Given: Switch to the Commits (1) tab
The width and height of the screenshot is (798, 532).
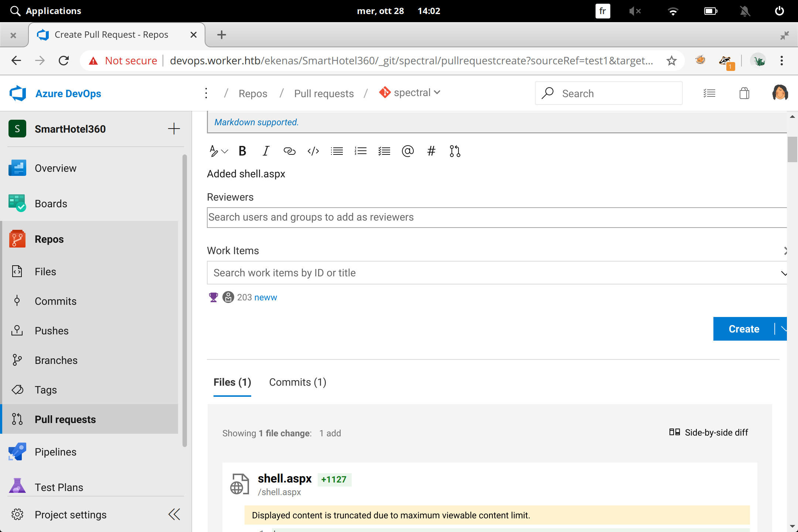Looking at the screenshot, I should tap(297, 382).
